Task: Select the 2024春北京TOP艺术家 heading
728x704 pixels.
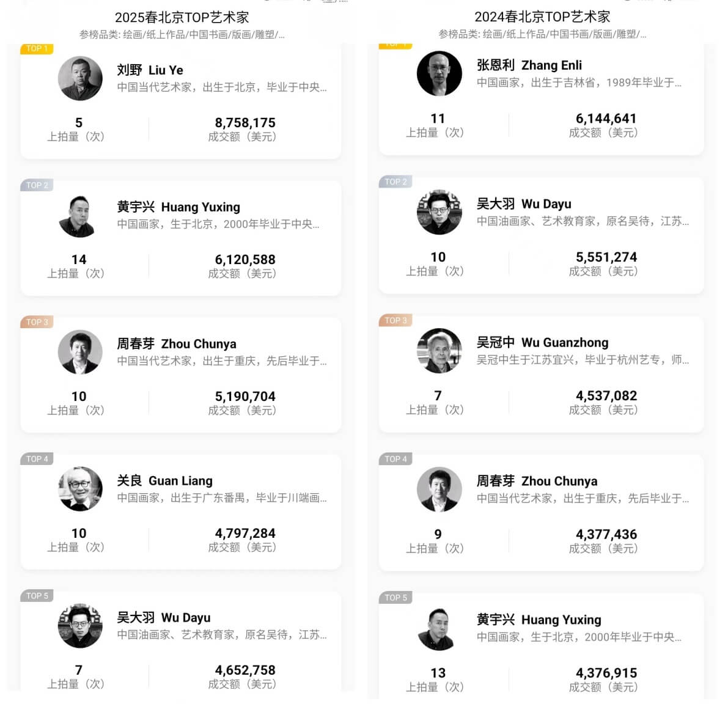Action: click(542, 17)
